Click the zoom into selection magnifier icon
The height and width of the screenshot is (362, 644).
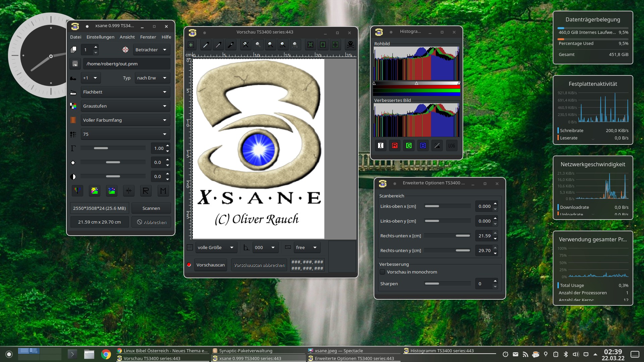283,45
